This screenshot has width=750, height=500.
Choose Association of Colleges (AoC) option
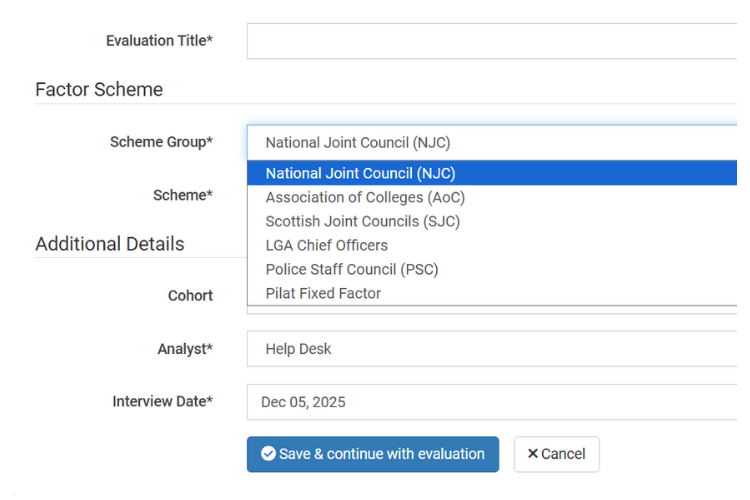pyautogui.click(x=365, y=197)
